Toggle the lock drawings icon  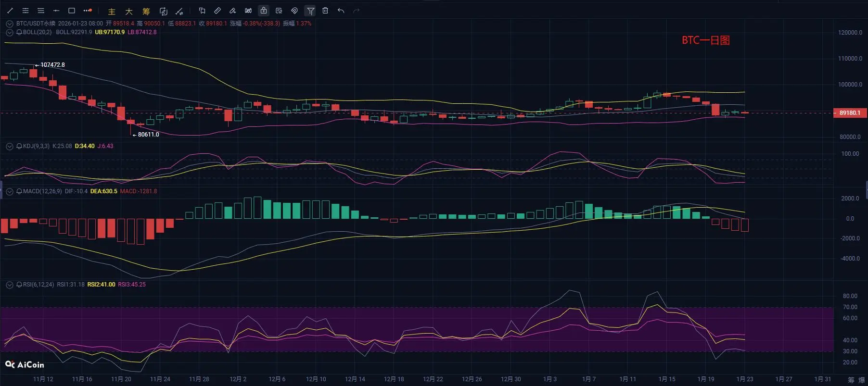[x=264, y=11]
